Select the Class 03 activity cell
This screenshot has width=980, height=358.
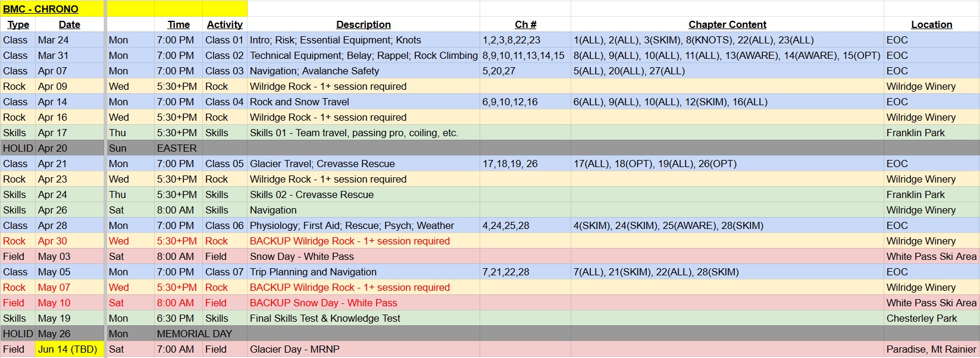[225, 71]
